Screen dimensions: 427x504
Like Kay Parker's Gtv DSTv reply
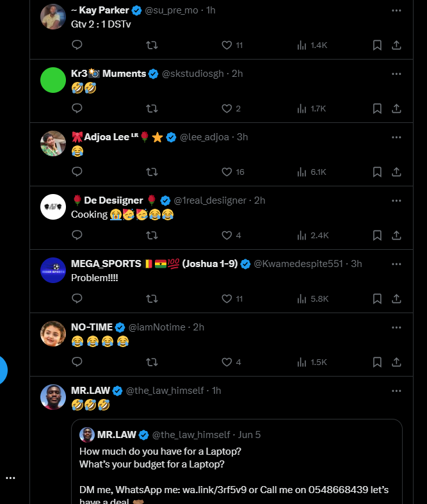[x=226, y=45]
